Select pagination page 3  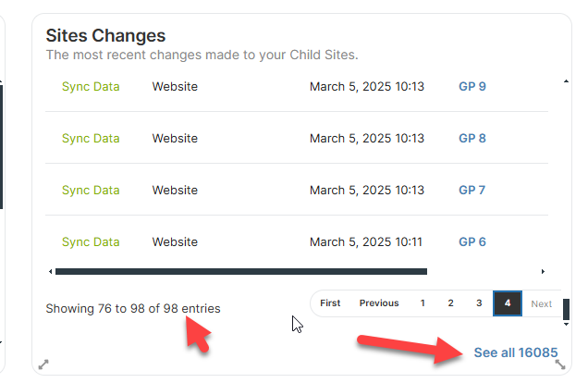tap(479, 303)
